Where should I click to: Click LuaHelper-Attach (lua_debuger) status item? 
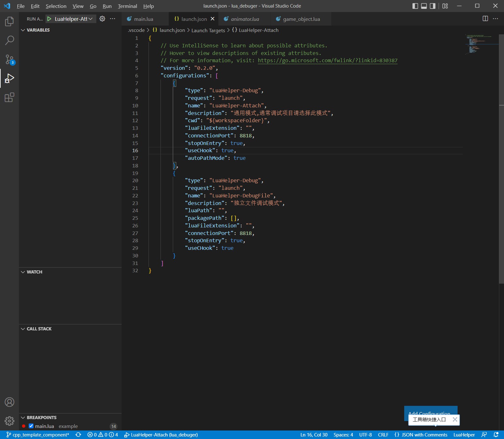tap(161, 435)
